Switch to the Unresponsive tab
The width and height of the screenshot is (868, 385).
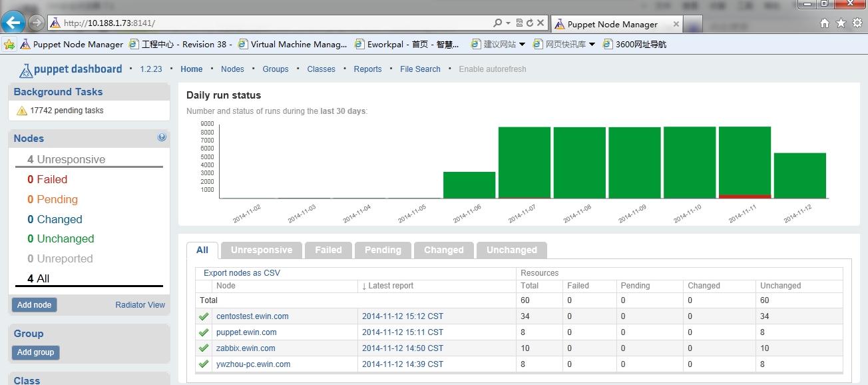click(262, 250)
